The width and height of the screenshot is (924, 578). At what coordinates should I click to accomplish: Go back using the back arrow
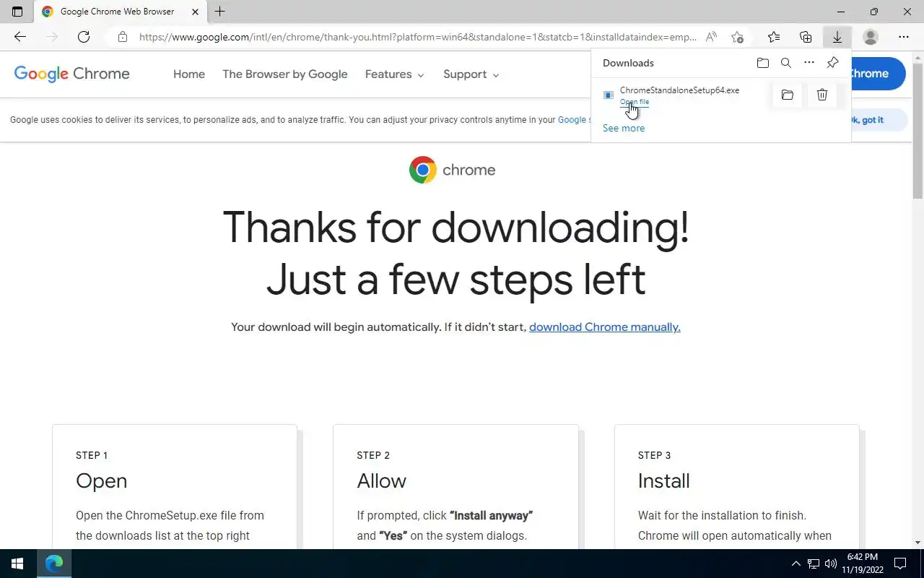[x=19, y=37]
